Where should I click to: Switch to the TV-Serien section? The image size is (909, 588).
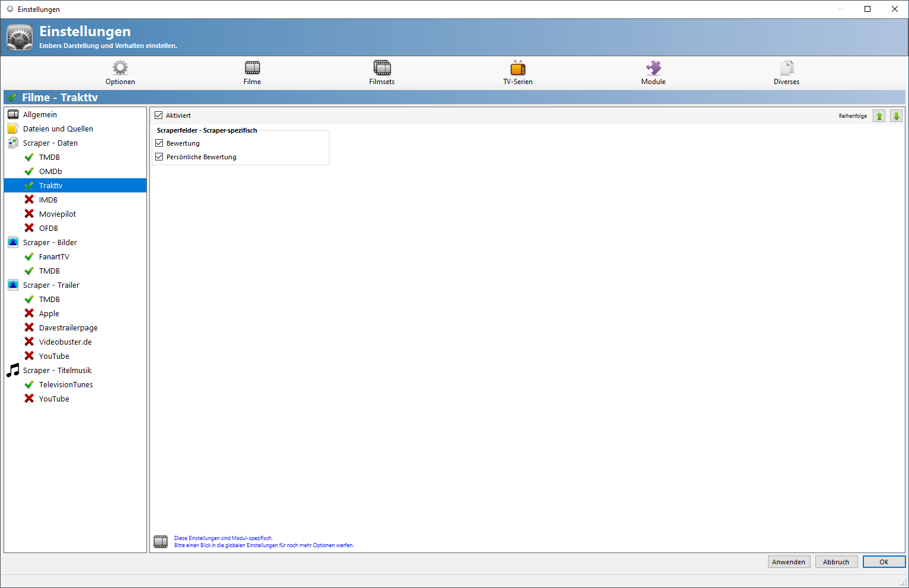coord(518,82)
